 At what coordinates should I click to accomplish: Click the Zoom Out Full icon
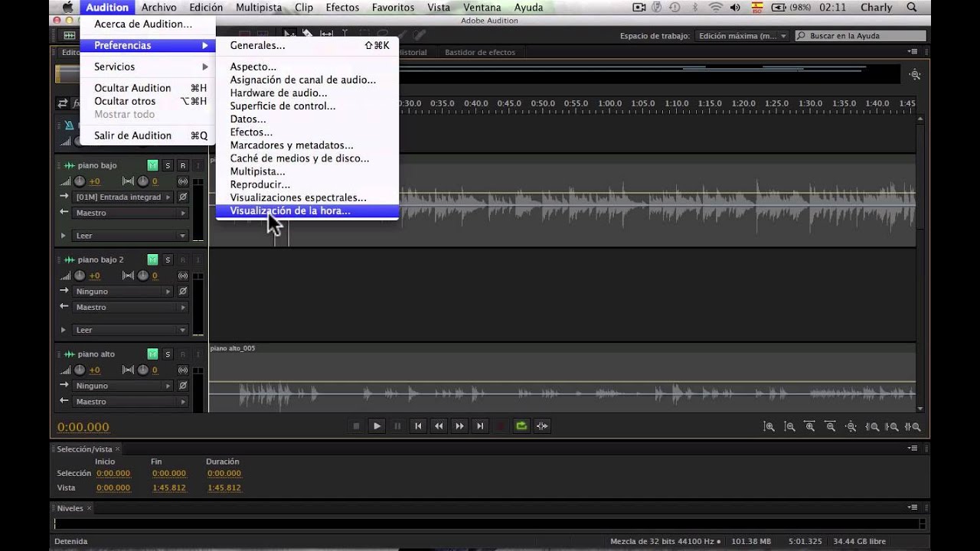tap(850, 427)
